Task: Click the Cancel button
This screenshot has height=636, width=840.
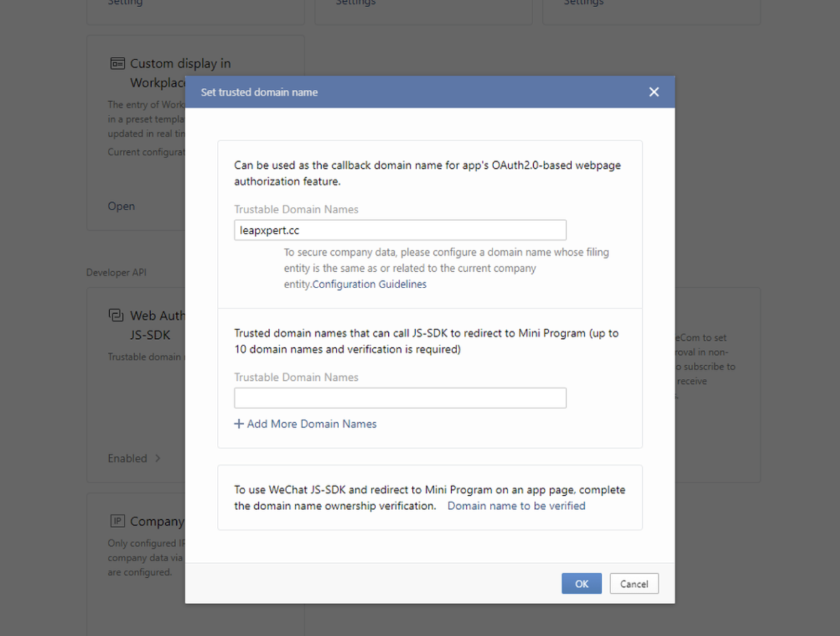Action: (634, 584)
